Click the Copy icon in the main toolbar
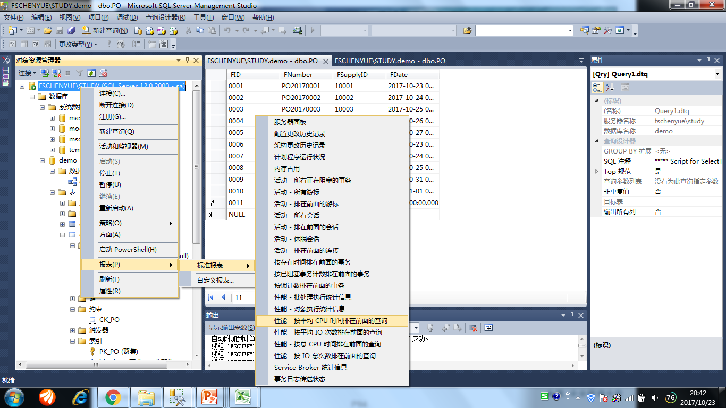 coord(200,31)
